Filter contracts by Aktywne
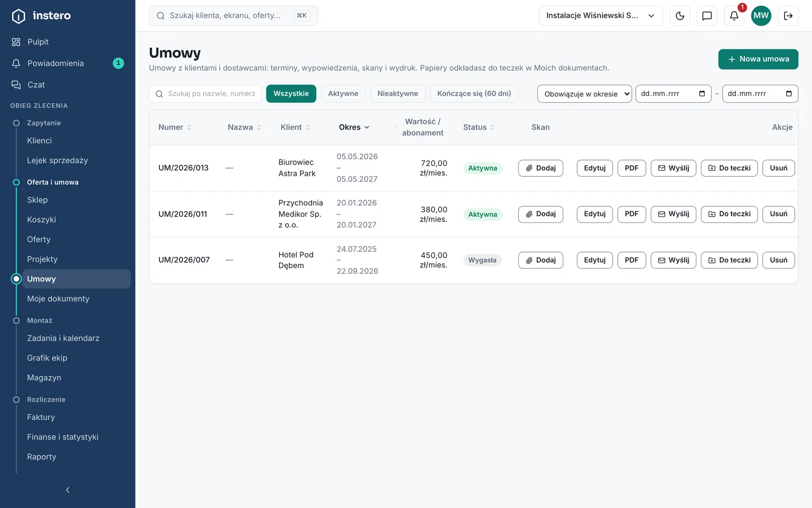The image size is (812, 508). click(x=343, y=93)
